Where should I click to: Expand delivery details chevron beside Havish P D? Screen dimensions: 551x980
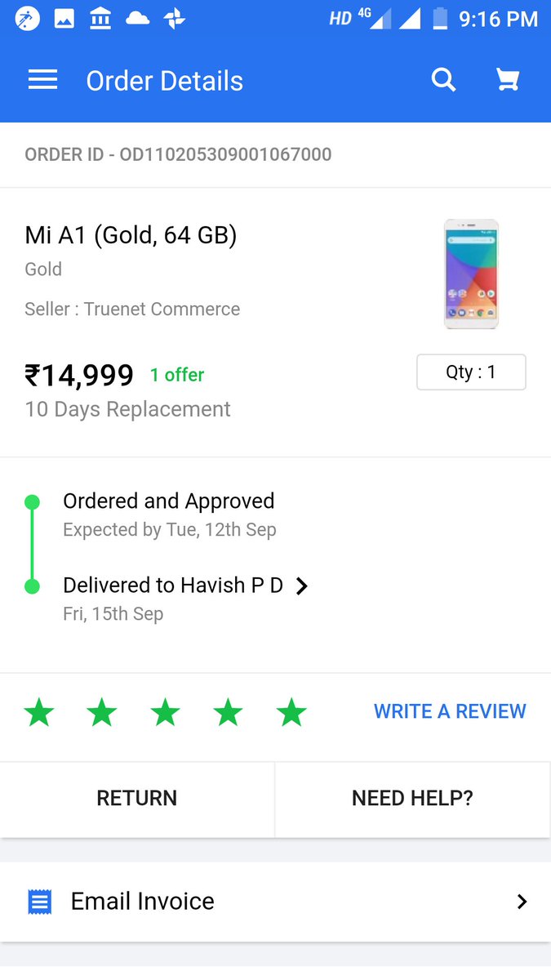pyautogui.click(x=302, y=586)
